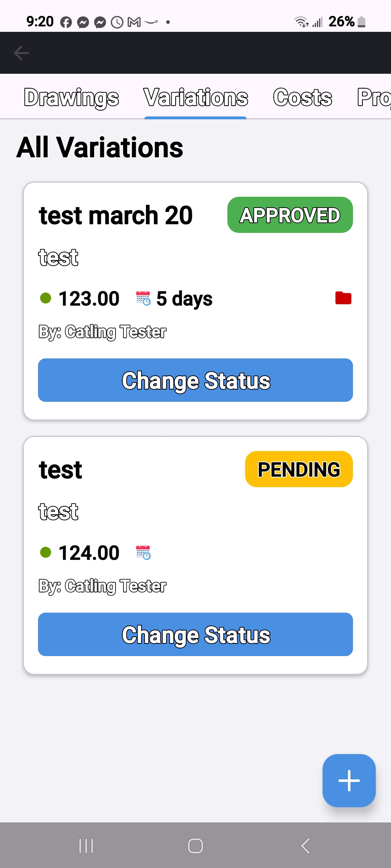Select the Variations tab
This screenshot has height=868, width=391.
[x=195, y=98]
